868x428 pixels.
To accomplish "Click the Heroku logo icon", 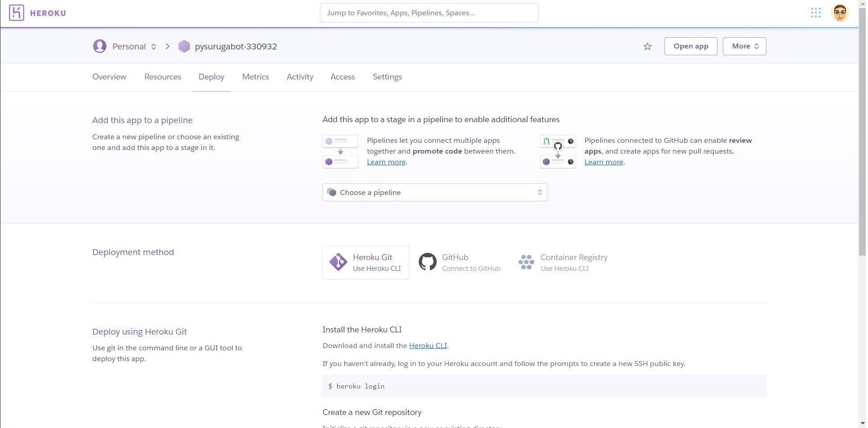I will click(x=17, y=13).
